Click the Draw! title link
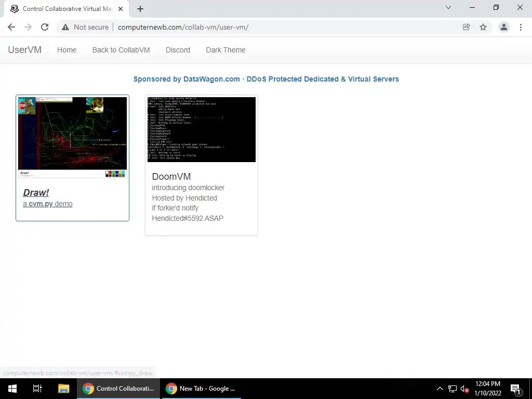 (x=36, y=192)
